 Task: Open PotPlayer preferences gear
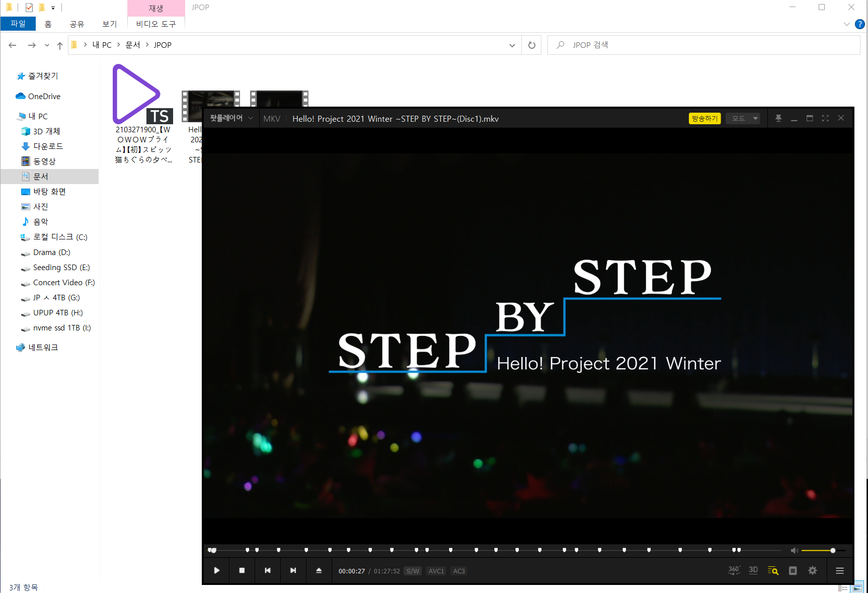tap(813, 570)
